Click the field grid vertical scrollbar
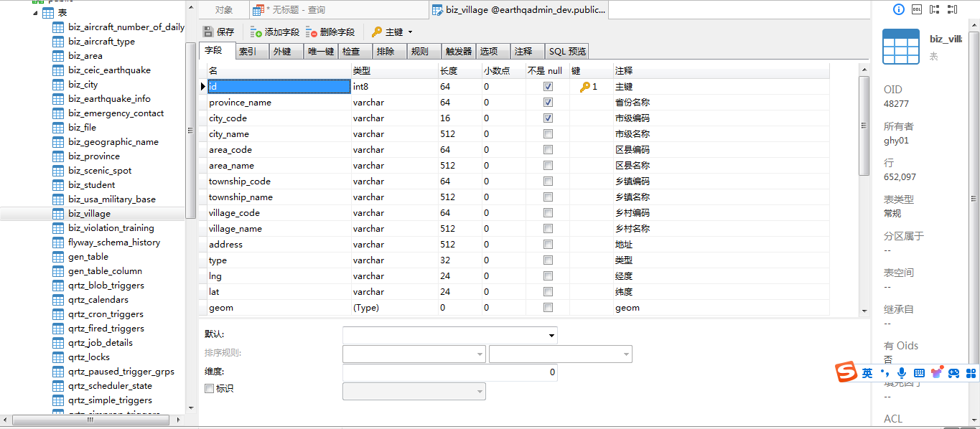 864,126
